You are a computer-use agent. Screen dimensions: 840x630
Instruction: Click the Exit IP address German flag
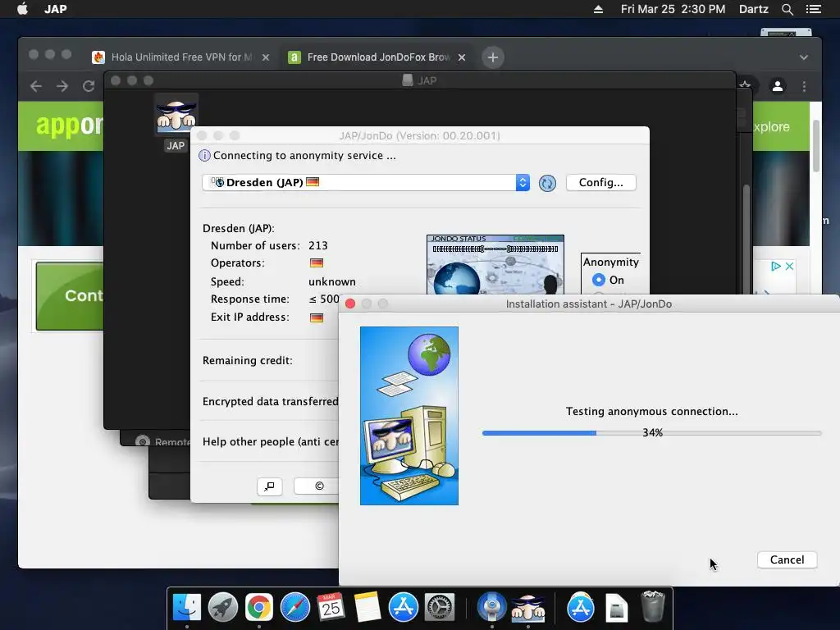[x=316, y=317]
